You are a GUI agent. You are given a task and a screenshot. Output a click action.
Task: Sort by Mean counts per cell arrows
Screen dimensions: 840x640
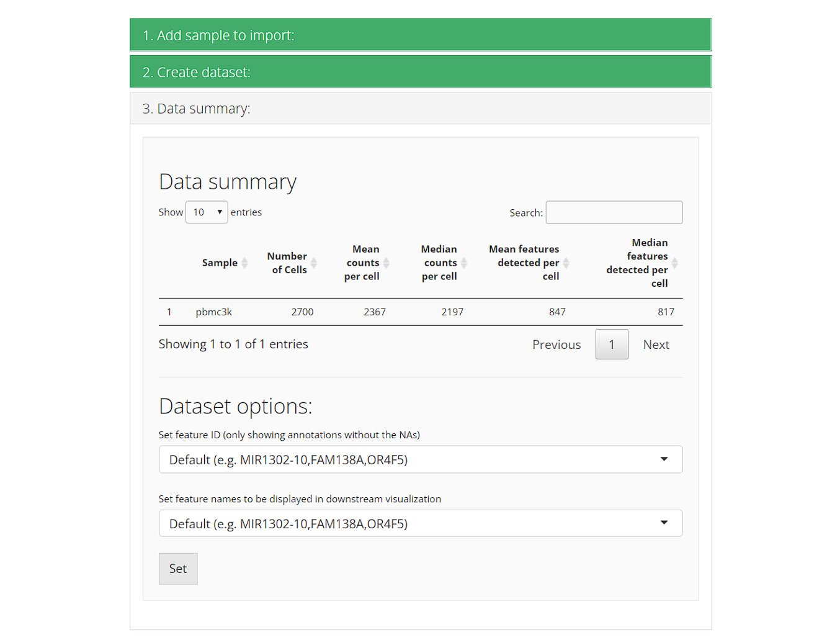click(386, 263)
